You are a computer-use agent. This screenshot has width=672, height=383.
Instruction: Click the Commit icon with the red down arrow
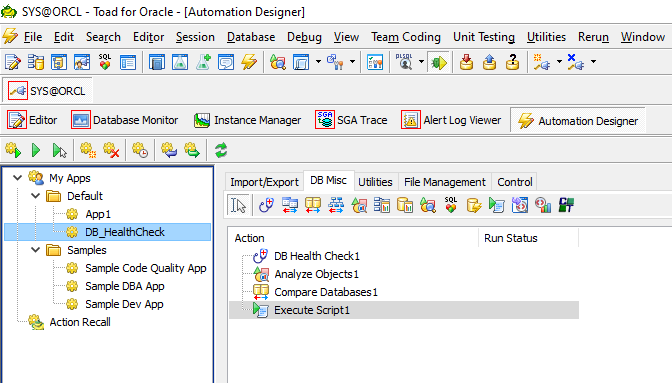coord(466,62)
